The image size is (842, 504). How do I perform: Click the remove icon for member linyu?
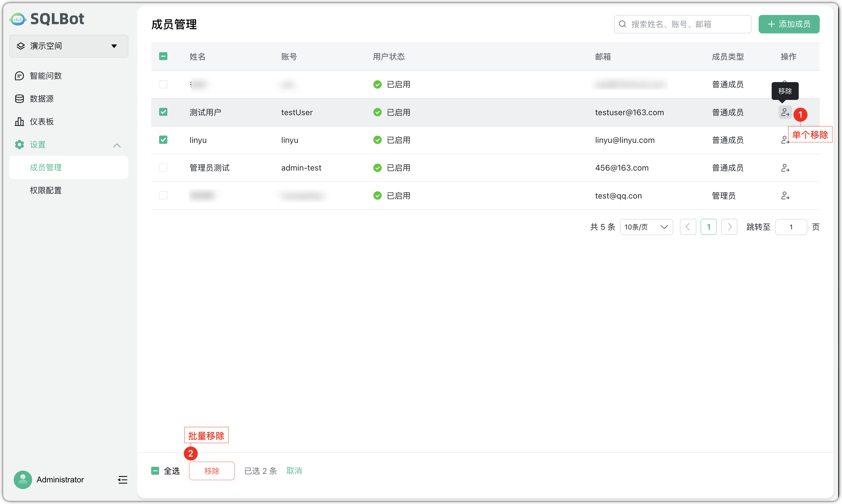click(785, 140)
